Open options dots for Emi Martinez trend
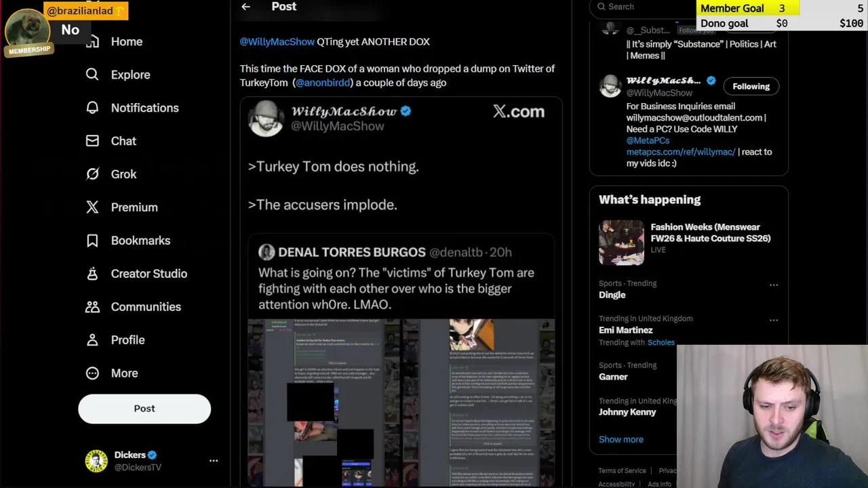868x488 pixels. (774, 320)
